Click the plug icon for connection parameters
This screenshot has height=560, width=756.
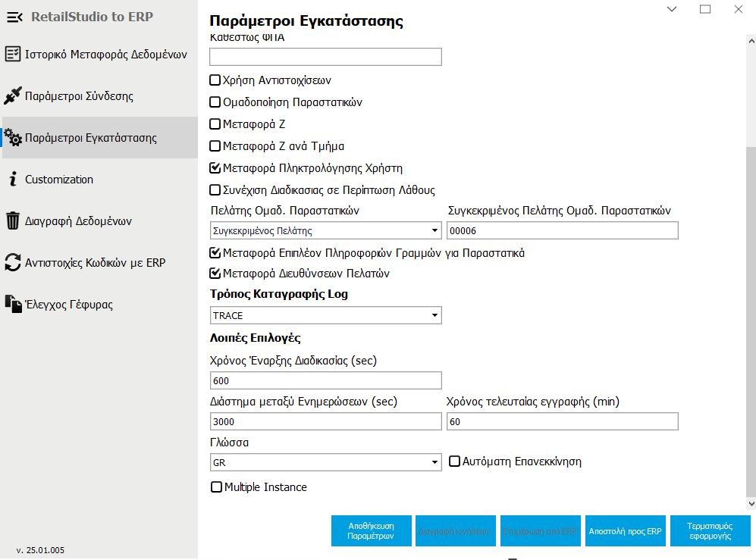click(13, 96)
